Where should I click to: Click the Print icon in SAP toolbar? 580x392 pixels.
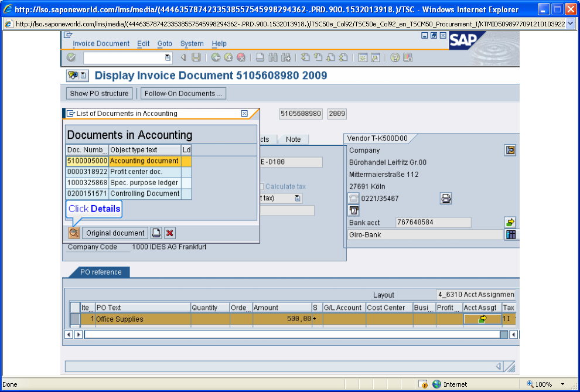coord(260,57)
